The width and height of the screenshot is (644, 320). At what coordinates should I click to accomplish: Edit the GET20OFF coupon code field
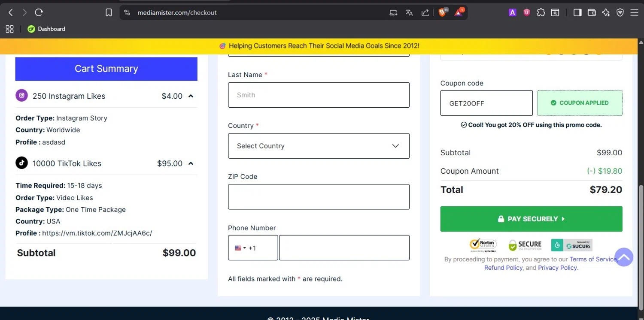click(x=486, y=103)
